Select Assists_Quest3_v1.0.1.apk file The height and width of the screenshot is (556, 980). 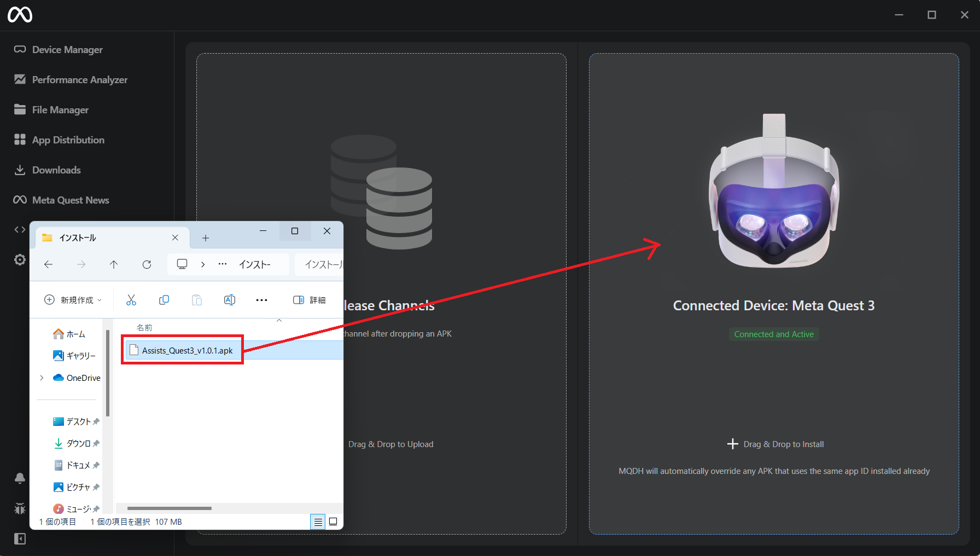[187, 350]
